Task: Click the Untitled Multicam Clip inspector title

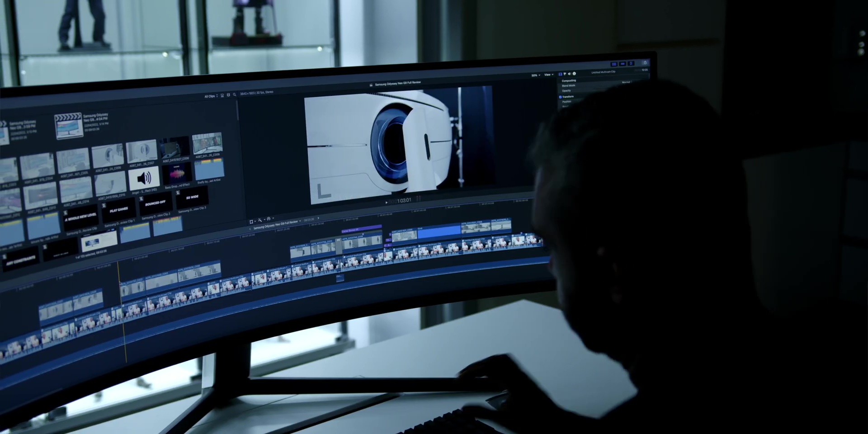Action: tap(604, 72)
